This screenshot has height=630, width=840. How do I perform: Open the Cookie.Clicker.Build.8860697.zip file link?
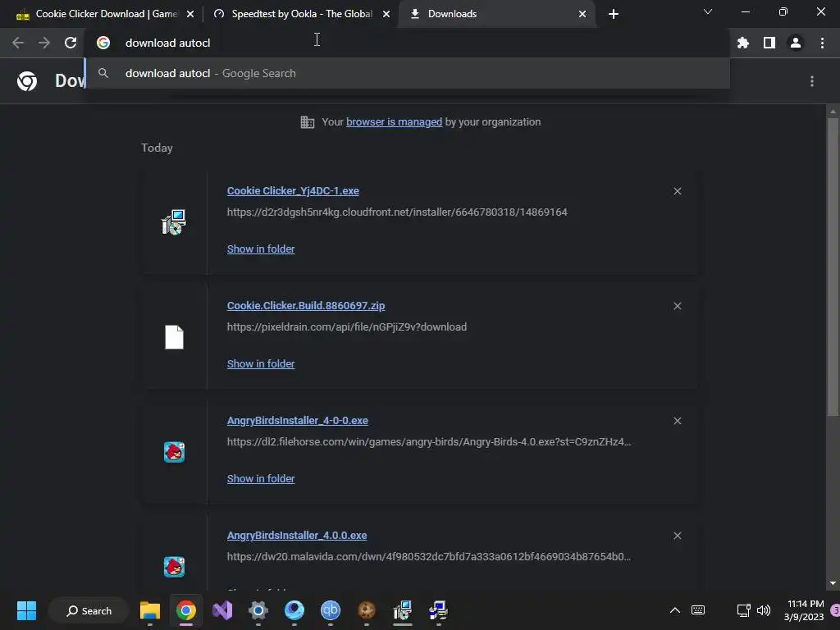306,305
